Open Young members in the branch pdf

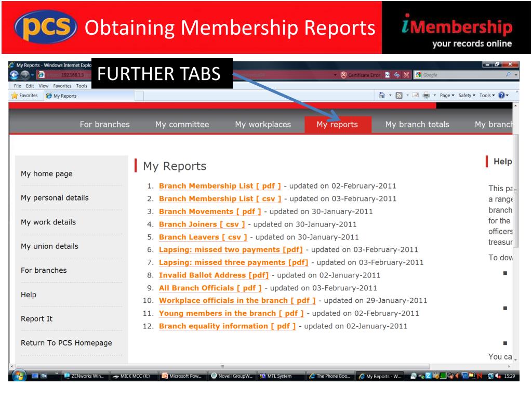pyautogui.click(x=231, y=313)
